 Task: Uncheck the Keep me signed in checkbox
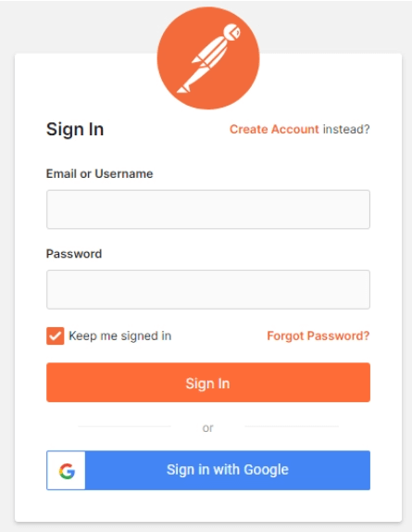pos(56,336)
